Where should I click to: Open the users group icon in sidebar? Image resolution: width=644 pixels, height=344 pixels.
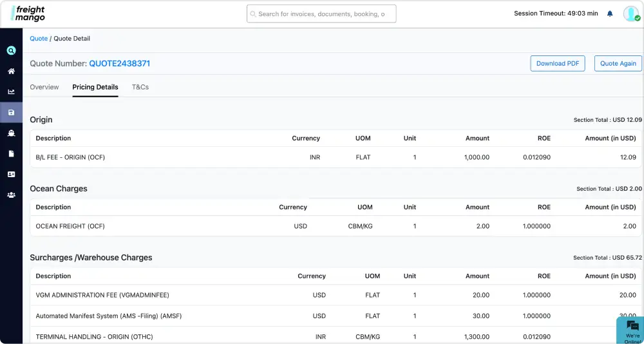coord(11,195)
